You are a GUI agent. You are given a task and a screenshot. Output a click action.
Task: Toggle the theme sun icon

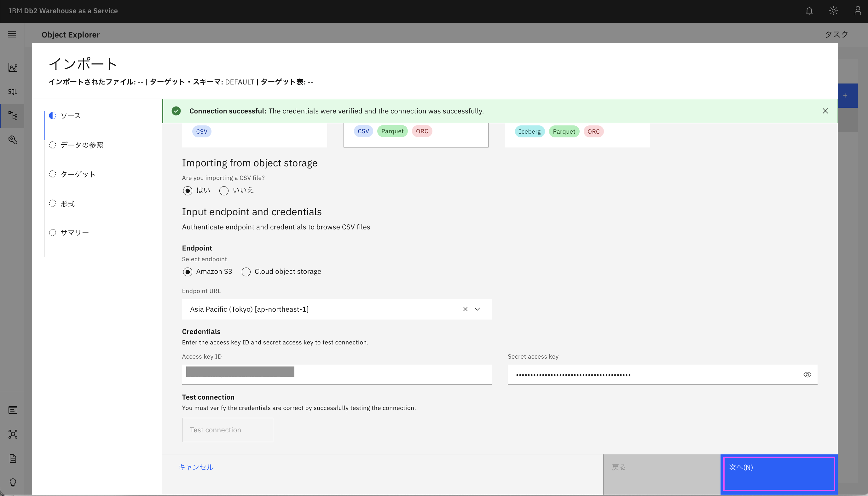833,11
